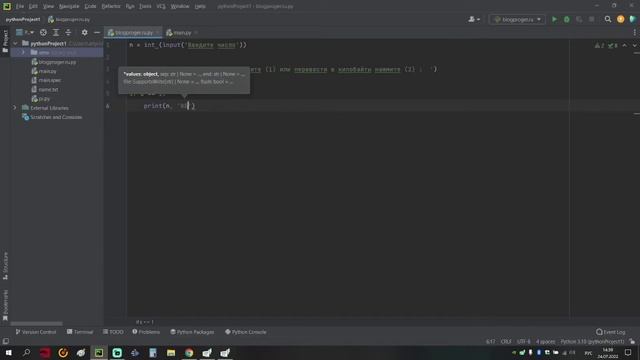
Task: Open the Project tool window from the left stripe
Action: tap(5, 41)
